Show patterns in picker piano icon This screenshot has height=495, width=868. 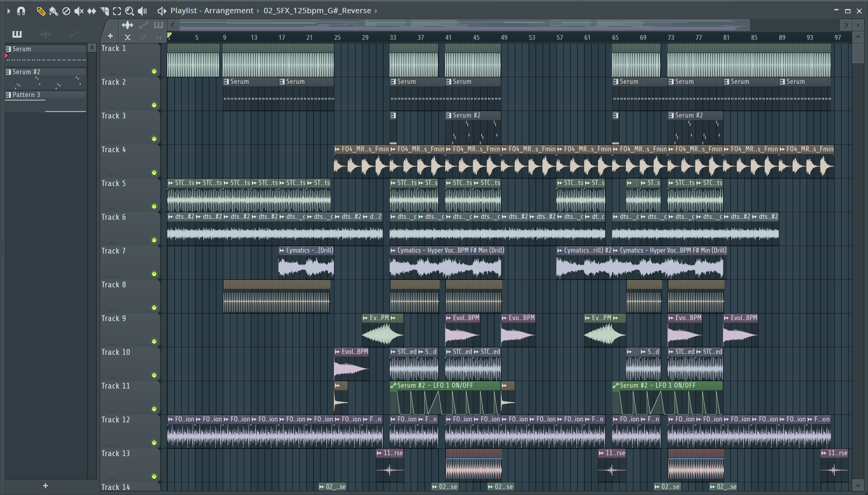coord(17,34)
